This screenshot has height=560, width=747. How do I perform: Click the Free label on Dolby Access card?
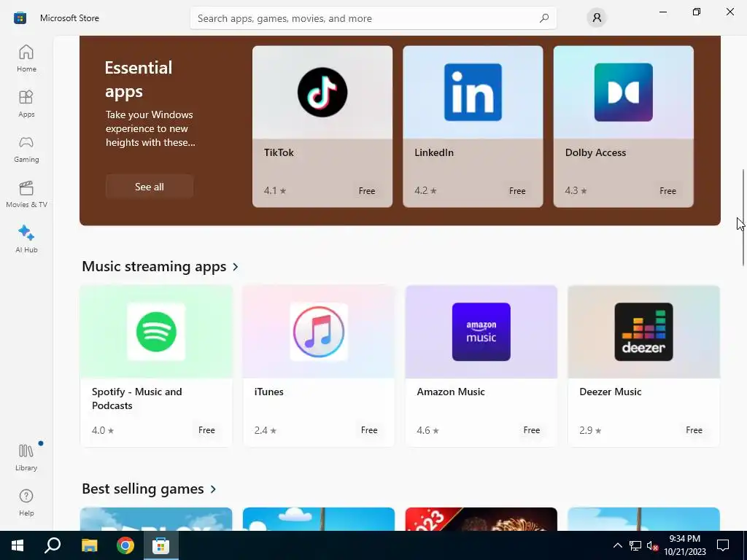pos(668,190)
